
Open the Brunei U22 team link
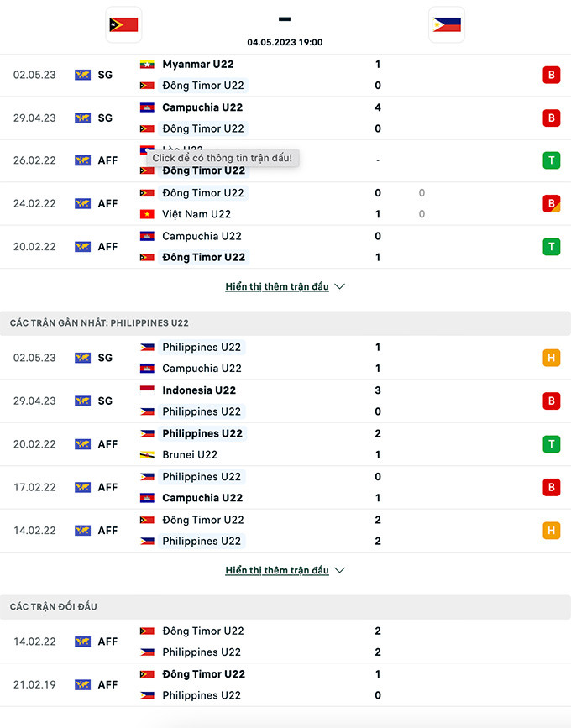pos(190,455)
